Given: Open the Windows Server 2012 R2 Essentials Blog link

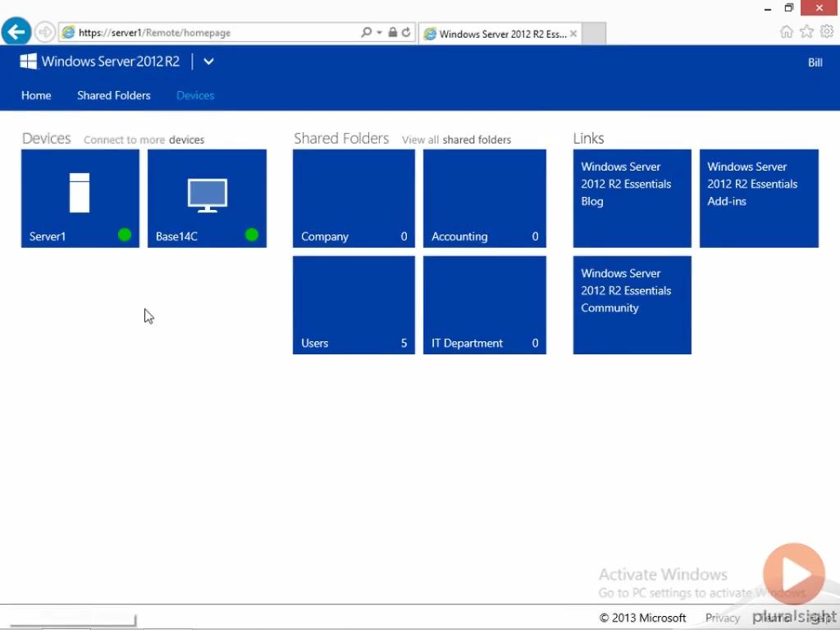Looking at the screenshot, I should 632,199.
